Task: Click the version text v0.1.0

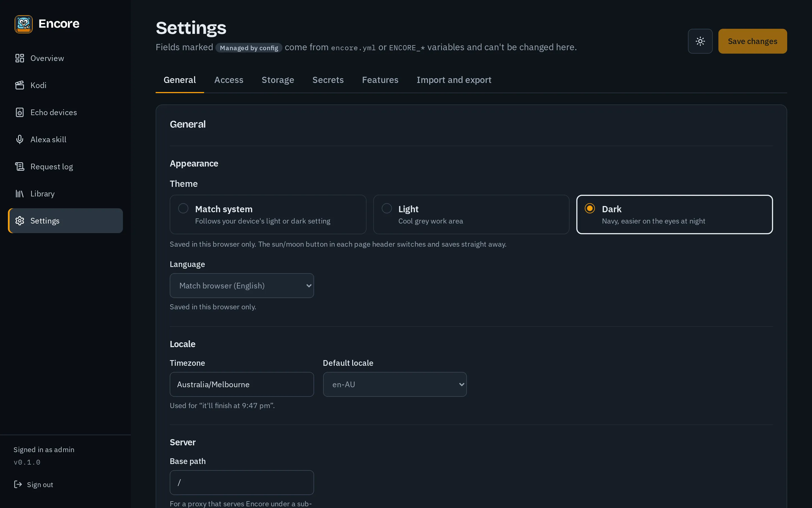Action: pos(27,462)
